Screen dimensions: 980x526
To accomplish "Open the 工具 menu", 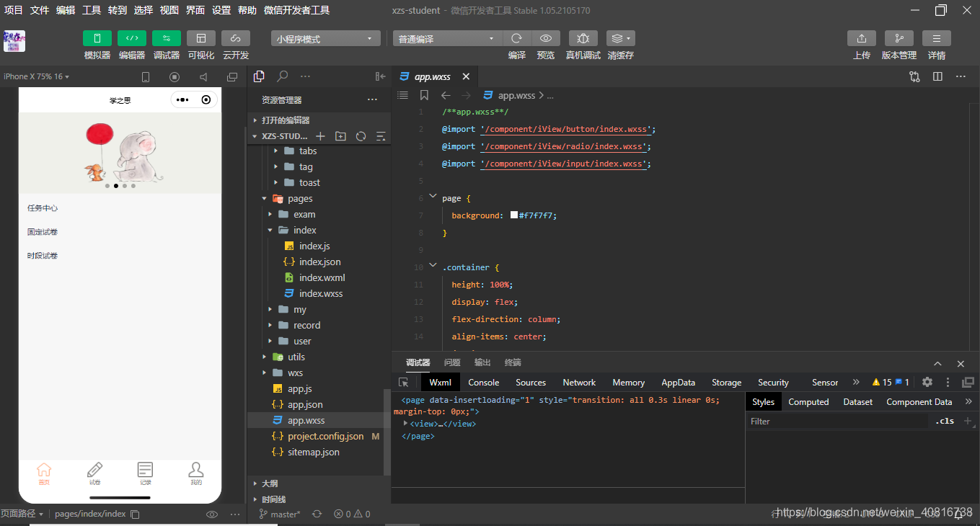I will (92, 10).
